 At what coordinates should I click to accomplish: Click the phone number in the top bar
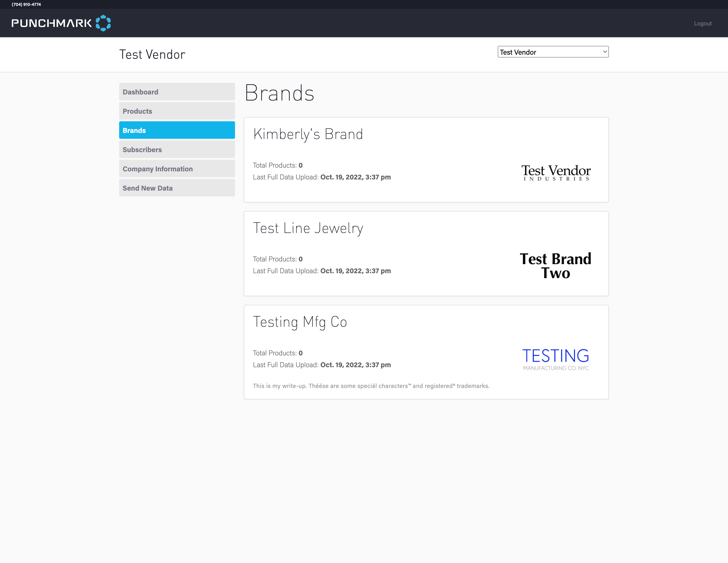[x=26, y=4]
